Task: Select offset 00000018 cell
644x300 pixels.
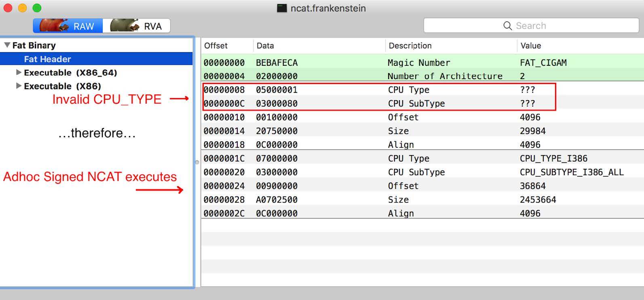Action: pos(224,145)
